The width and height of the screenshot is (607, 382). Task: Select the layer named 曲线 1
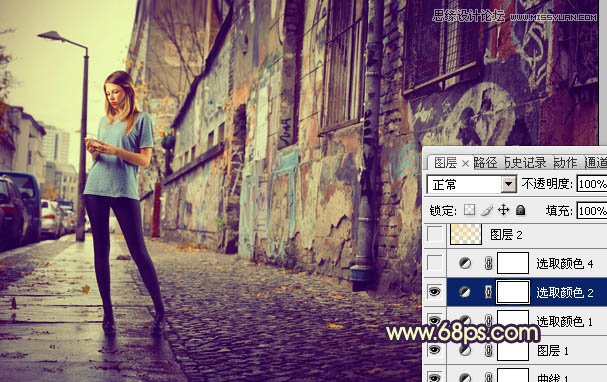click(553, 377)
